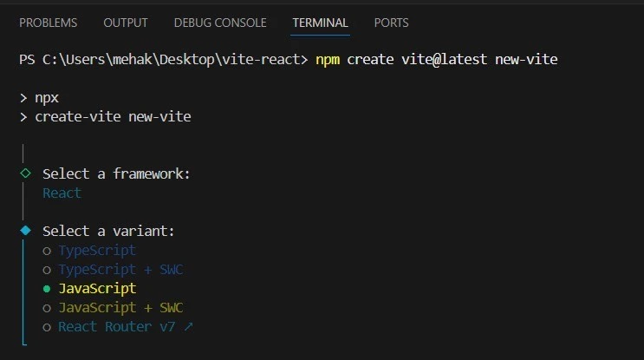Switch to the OUTPUT tab

[126, 23]
